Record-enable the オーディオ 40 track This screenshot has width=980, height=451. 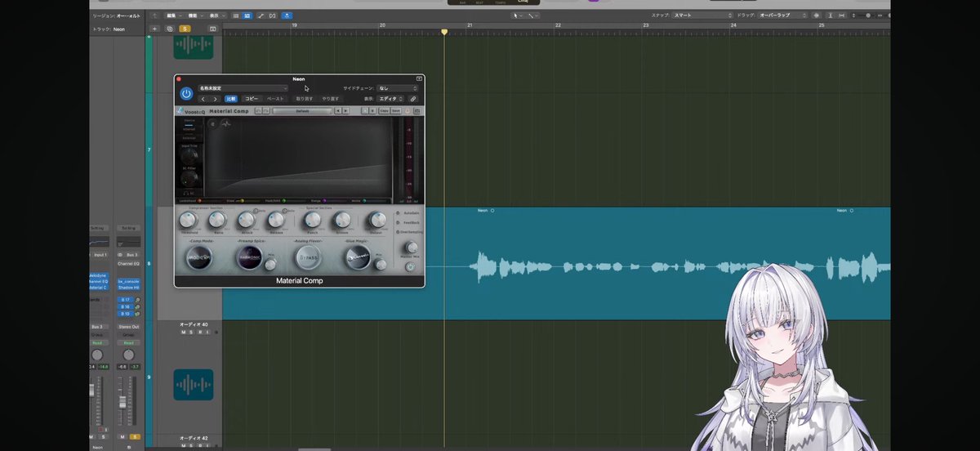[x=200, y=333]
